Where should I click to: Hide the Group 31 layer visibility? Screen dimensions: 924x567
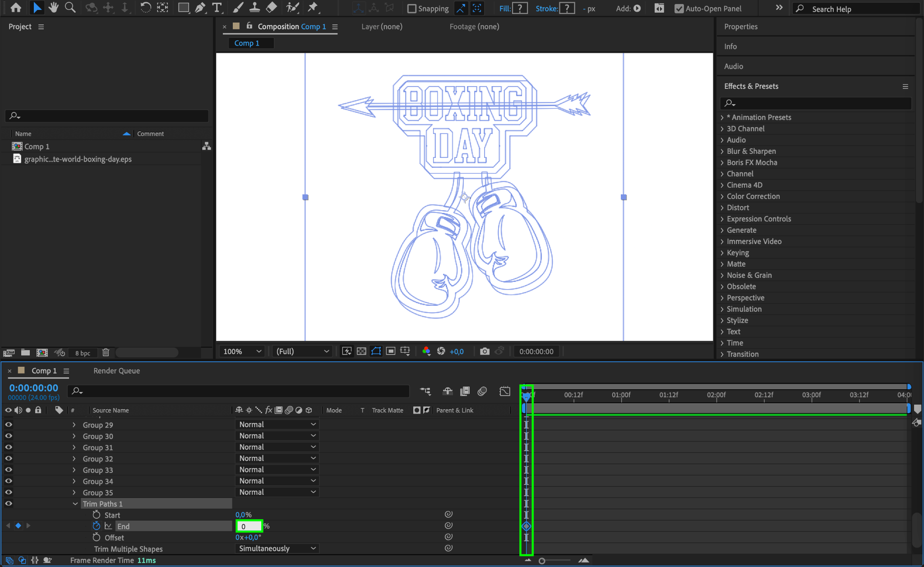(9, 447)
